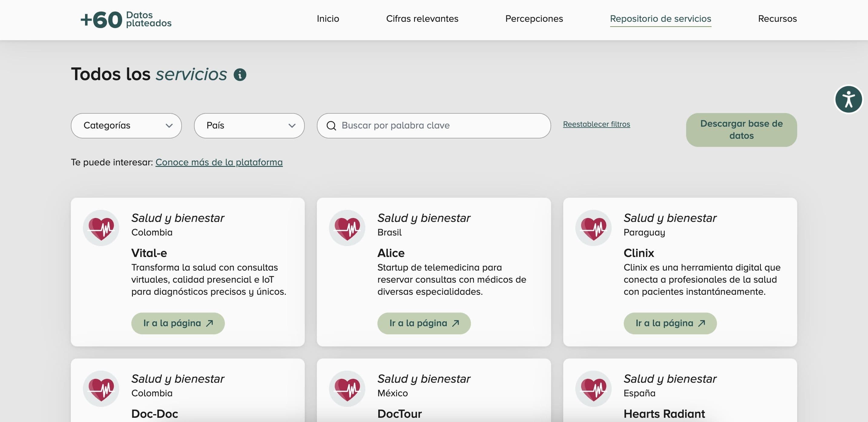Image resolution: width=868 pixels, height=422 pixels.
Task: Click the heart icon on the Alice card
Action: (347, 228)
